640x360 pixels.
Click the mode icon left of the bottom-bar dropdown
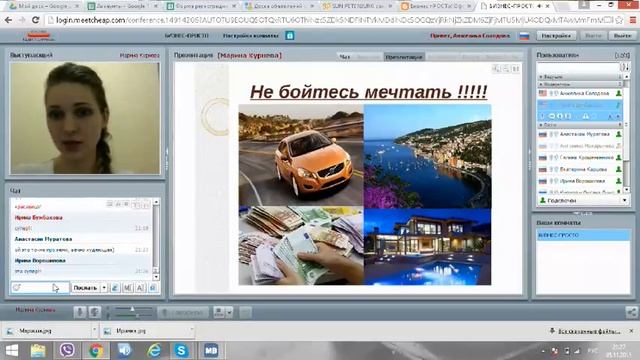click(219, 313)
